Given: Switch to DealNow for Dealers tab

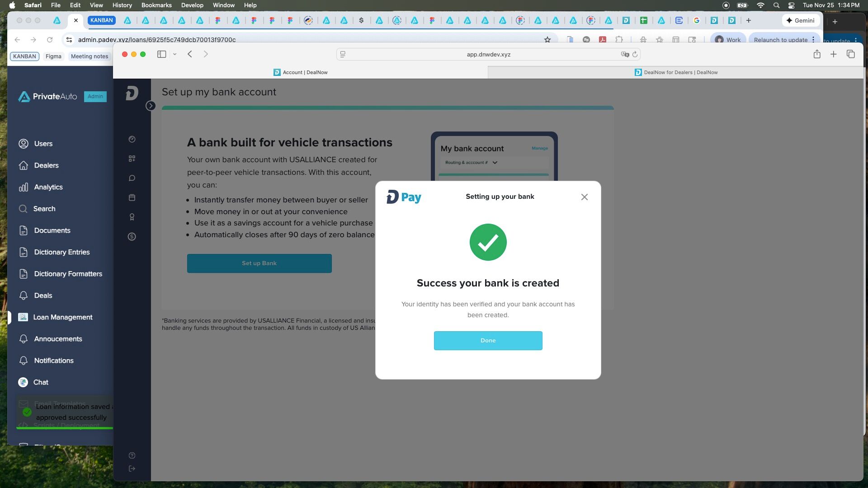Looking at the screenshot, I should pos(675,72).
